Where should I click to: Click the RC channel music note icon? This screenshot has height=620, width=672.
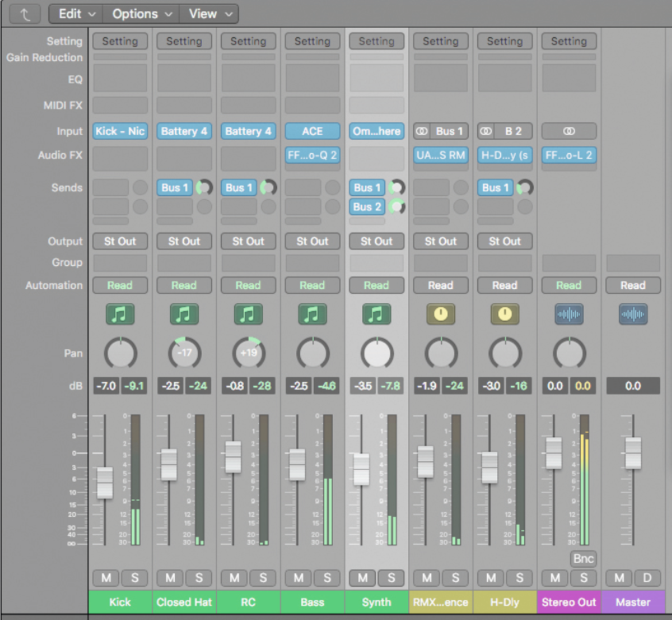pos(248,315)
